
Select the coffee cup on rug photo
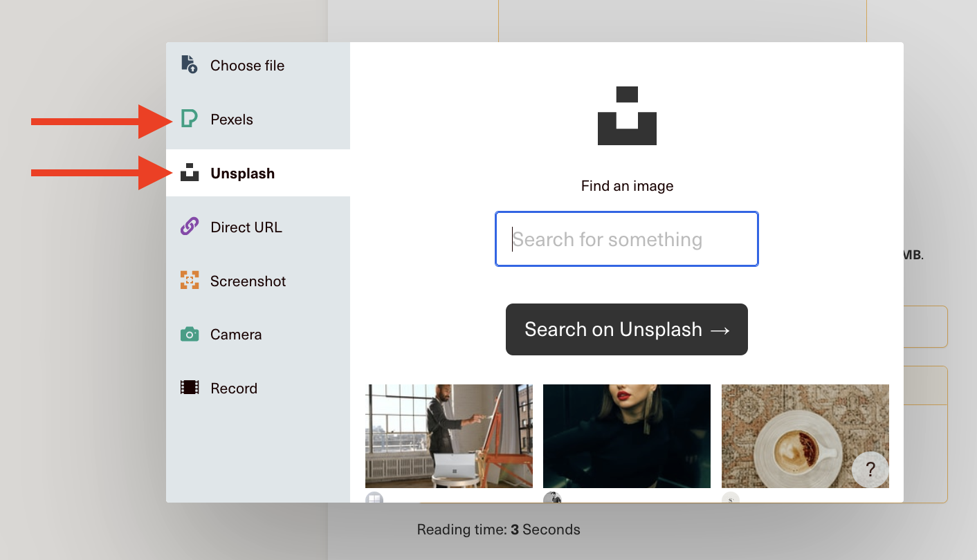789,436
